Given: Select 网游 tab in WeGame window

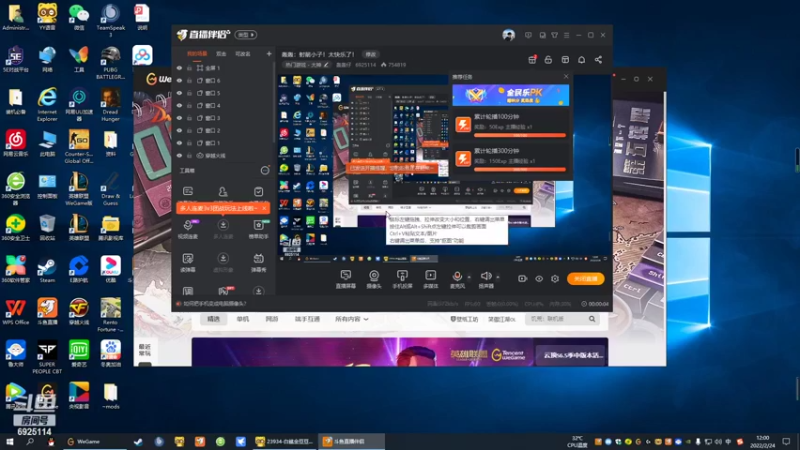Looking at the screenshot, I should point(272,319).
